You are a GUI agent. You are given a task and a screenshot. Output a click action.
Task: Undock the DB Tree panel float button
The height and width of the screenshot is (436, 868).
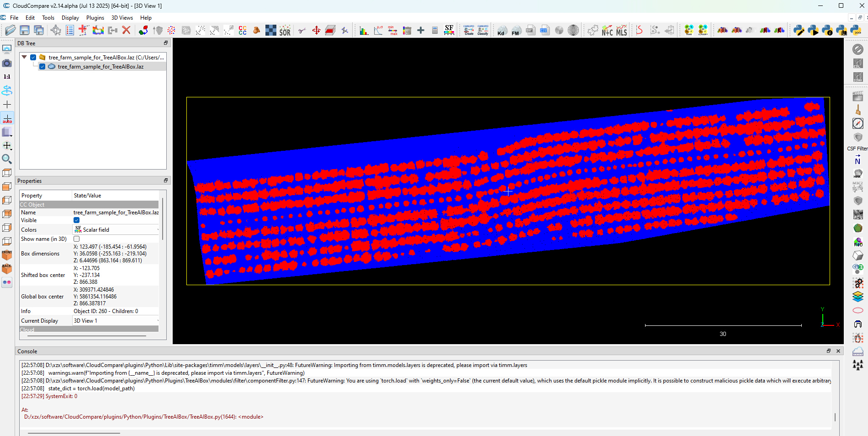pos(166,43)
